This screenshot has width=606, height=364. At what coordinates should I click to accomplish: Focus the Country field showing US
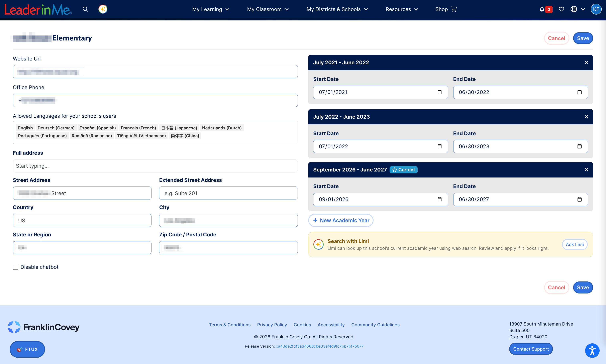pyautogui.click(x=82, y=221)
